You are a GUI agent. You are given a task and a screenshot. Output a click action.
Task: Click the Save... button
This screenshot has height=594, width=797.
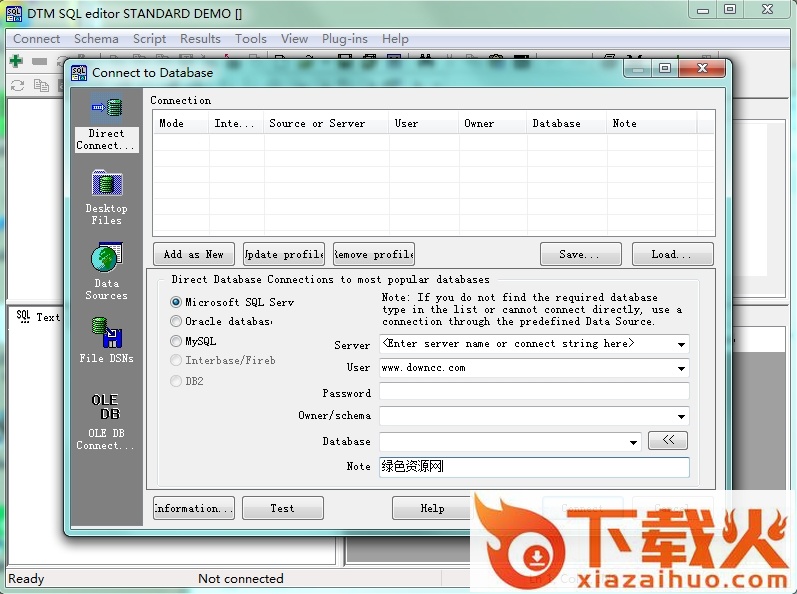click(x=580, y=254)
